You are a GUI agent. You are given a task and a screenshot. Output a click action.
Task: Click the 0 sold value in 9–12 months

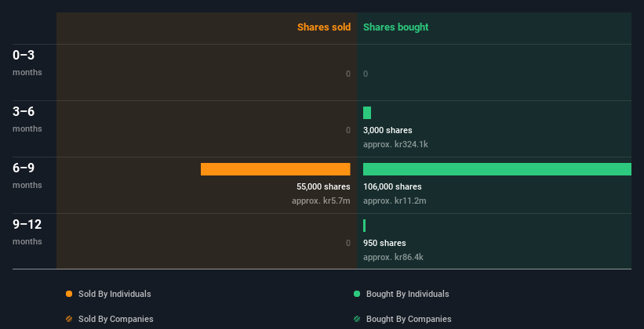coord(347,244)
